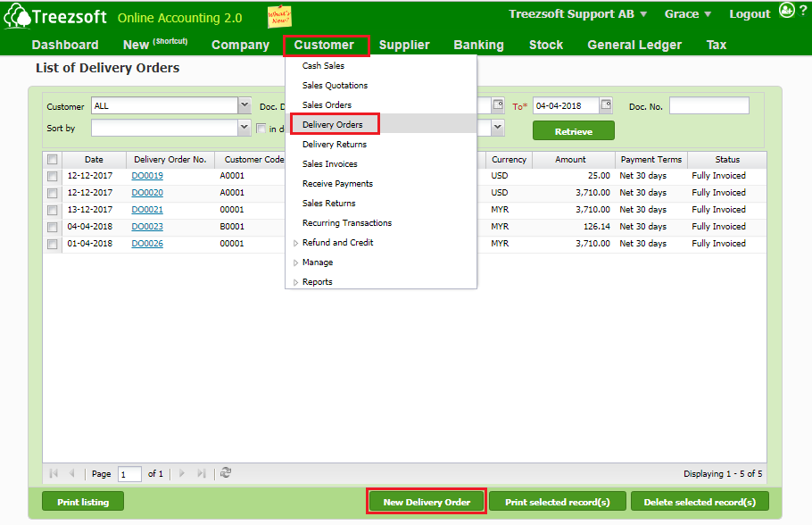The width and height of the screenshot is (812, 525).
Task: Open the New (Shortcut) menu
Action: tap(155, 45)
